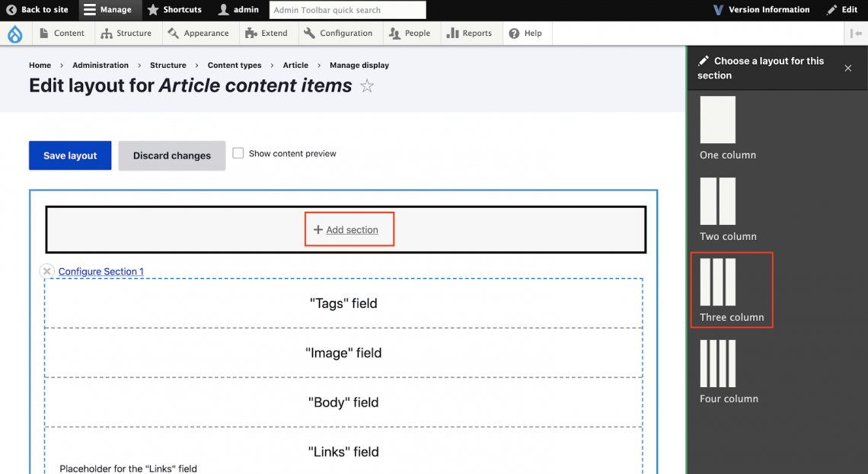Toggle the Manage toolbar tray
This screenshot has width=868, height=474.
point(108,10)
